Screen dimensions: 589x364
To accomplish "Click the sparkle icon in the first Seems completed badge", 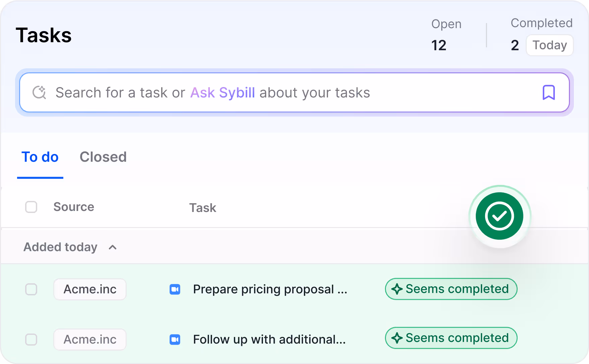I will pos(397,289).
